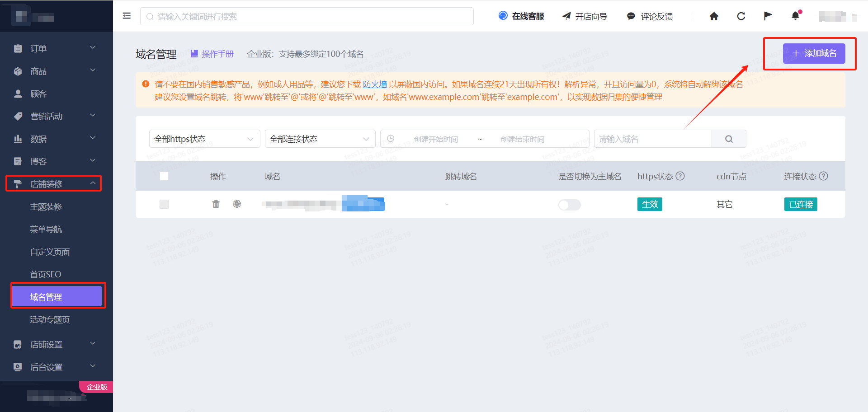
Task: Open the 全部连接状态 dropdown
Action: tap(320, 139)
